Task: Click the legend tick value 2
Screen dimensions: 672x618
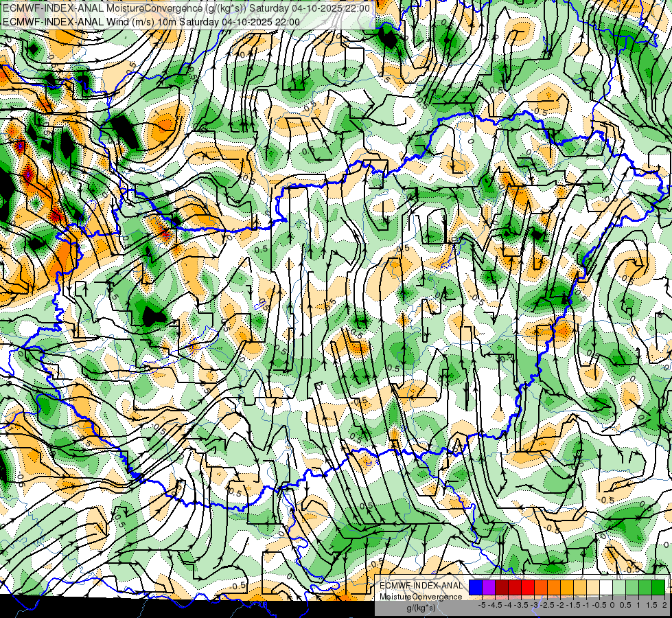Action: click(664, 605)
